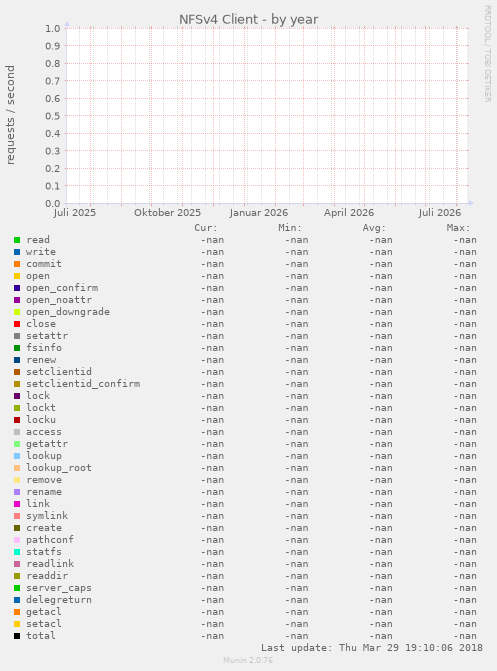
Task: Click the Munin 2.0.76 footer text
Action: point(248,660)
